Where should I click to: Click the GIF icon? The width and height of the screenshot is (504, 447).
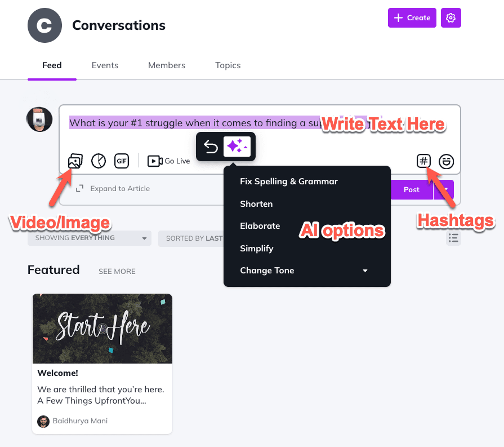[122, 161]
